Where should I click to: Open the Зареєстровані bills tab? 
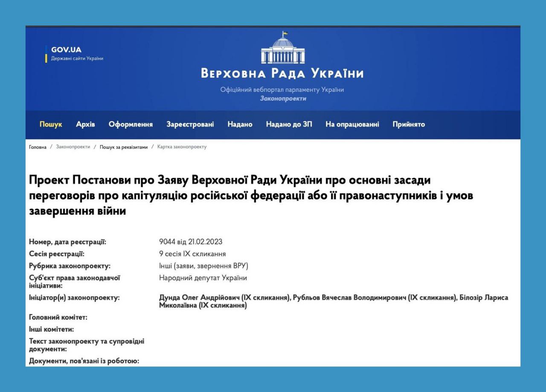[190, 125]
